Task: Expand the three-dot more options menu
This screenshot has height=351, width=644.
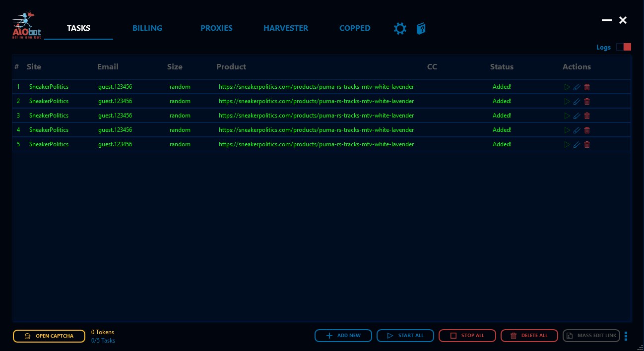Action: point(626,336)
